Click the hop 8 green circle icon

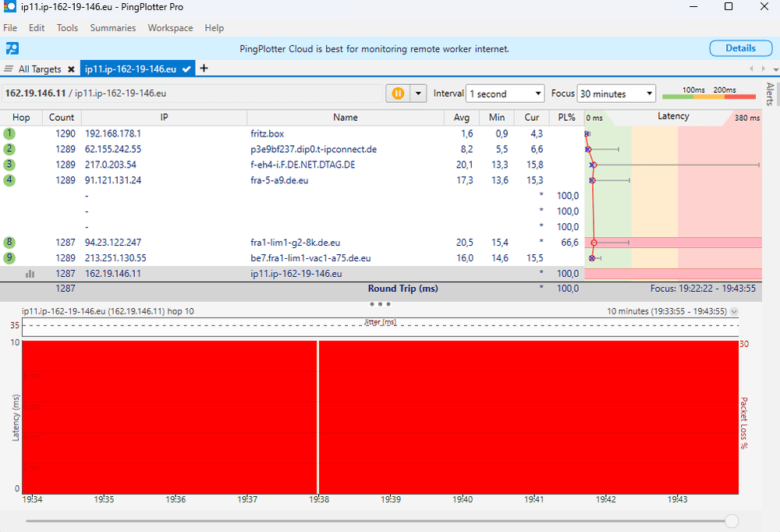9,243
